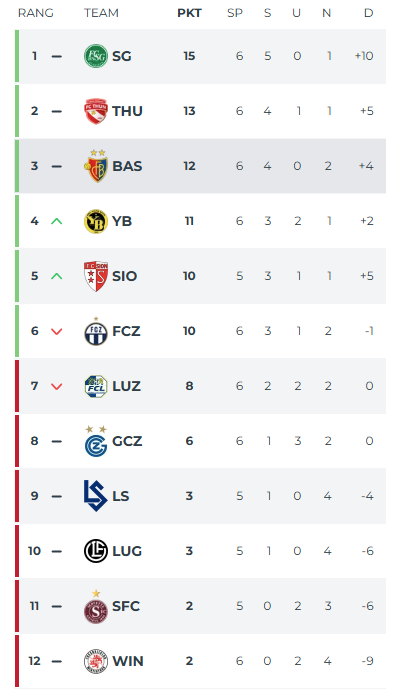Open the WIN team name link

coord(128,661)
